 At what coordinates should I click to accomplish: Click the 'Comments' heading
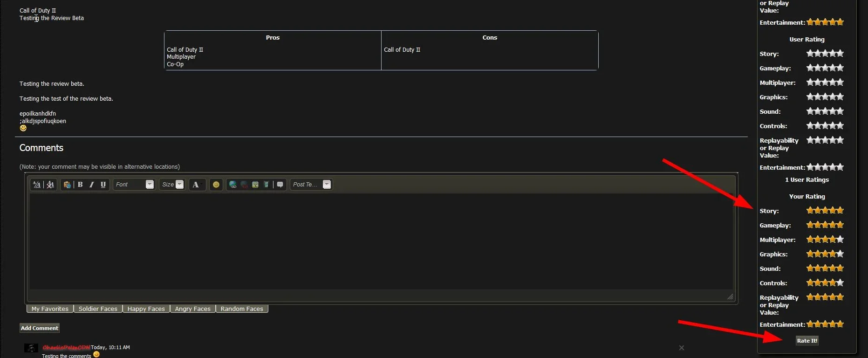41,148
